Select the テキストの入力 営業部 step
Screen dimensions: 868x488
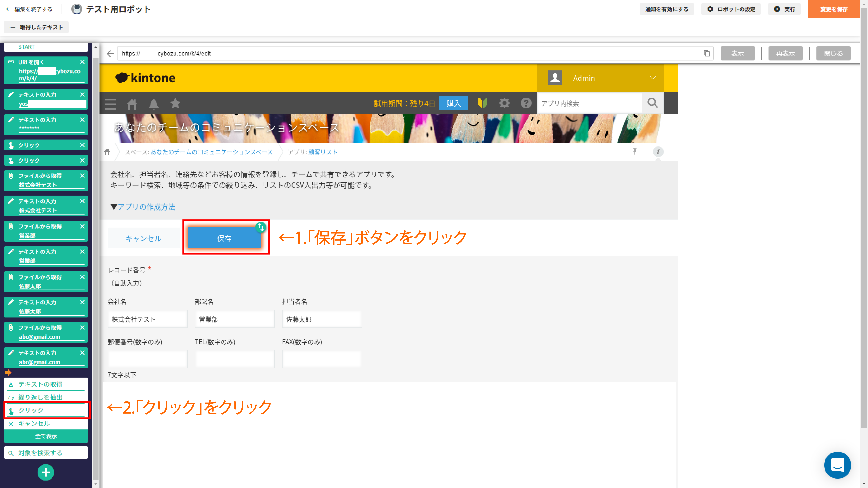pyautogui.click(x=46, y=256)
